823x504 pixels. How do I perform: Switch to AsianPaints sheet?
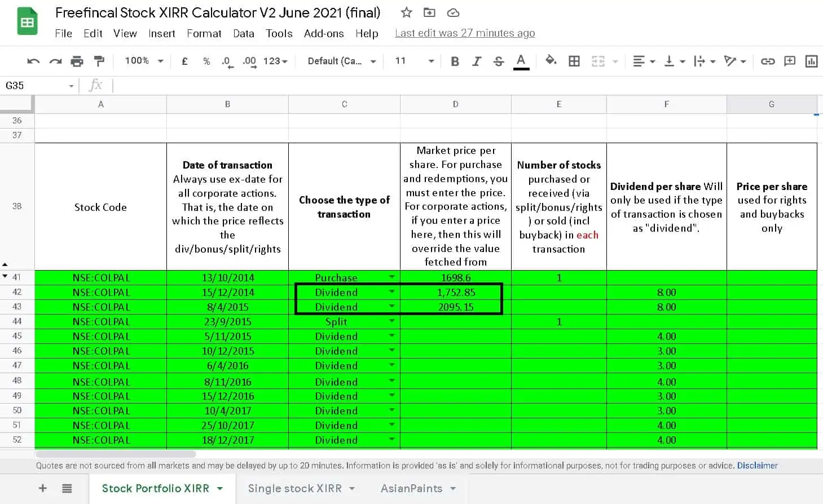tap(412, 488)
